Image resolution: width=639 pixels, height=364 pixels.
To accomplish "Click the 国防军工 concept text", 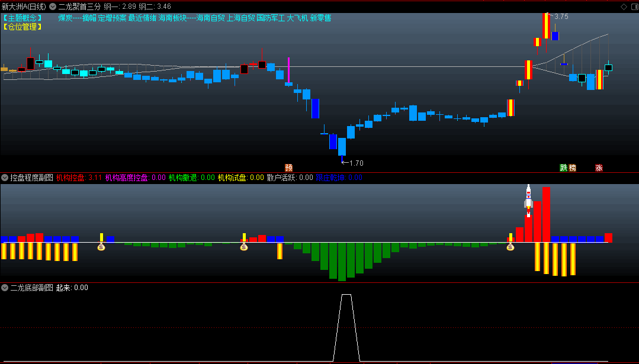I will pos(271,18).
